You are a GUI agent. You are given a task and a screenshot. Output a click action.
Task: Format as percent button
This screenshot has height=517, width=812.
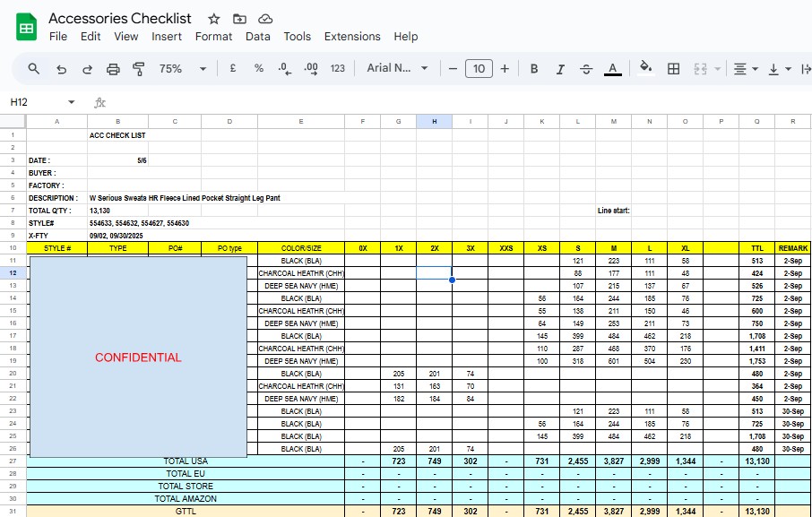[x=259, y=69]
